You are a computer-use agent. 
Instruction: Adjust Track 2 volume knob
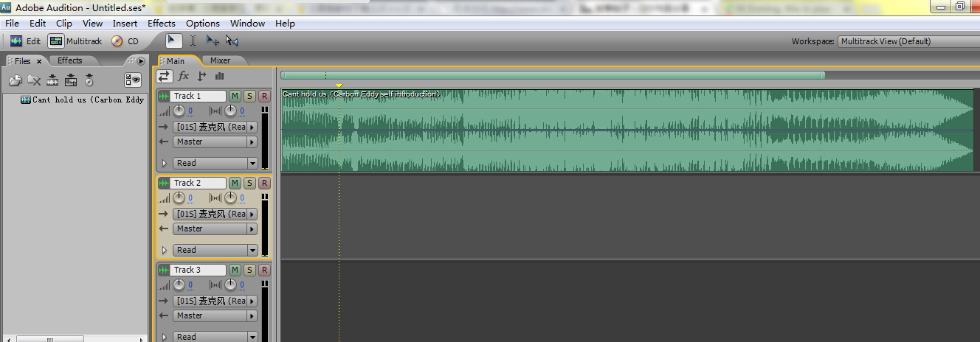click(179, 198)
